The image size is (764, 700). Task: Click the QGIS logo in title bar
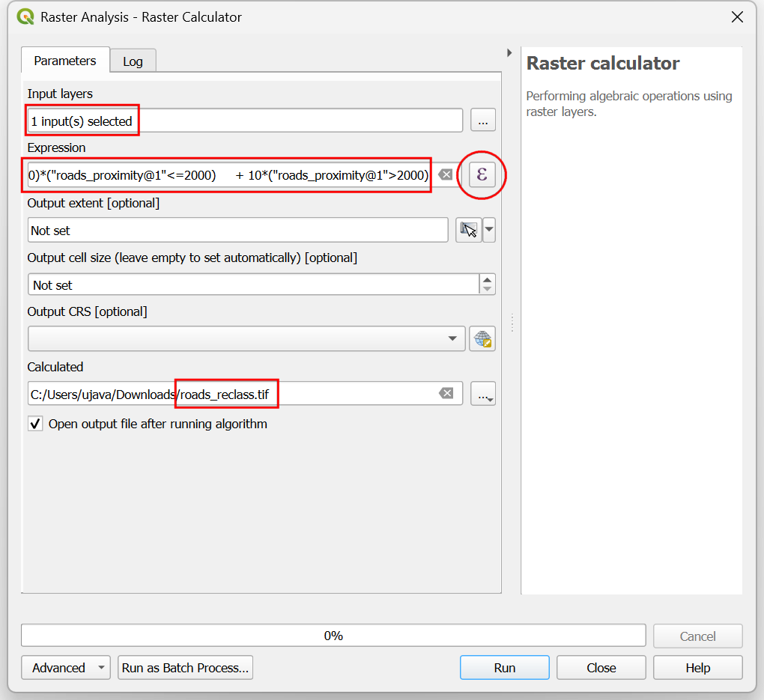click(25, 16)
